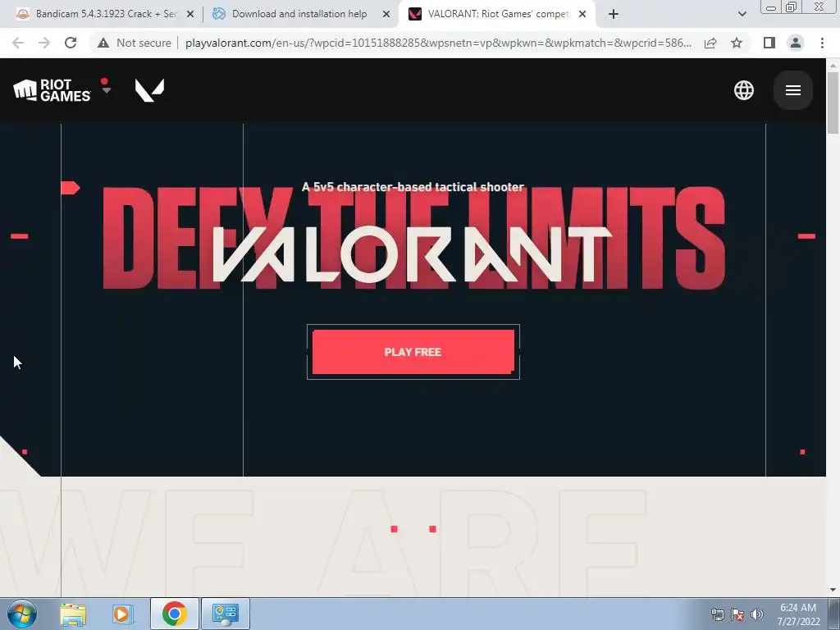Switch to Download and installation help tab

tap(299, 14)
